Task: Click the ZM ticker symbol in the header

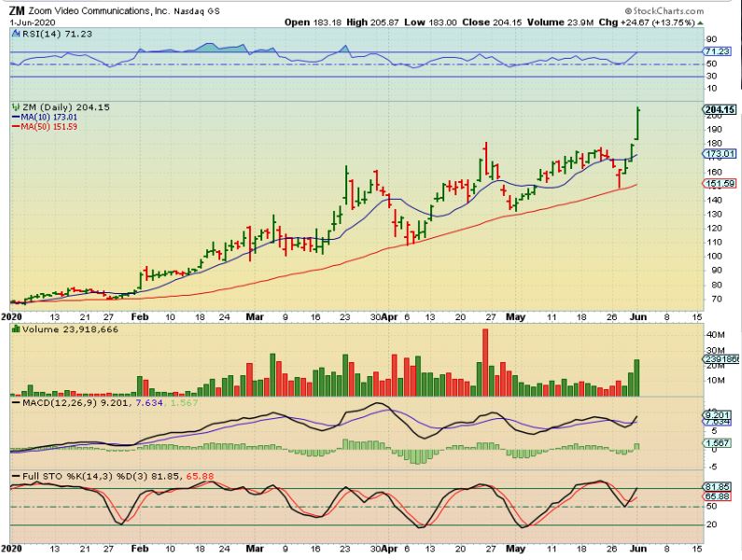Action: [x=17, y=11]
